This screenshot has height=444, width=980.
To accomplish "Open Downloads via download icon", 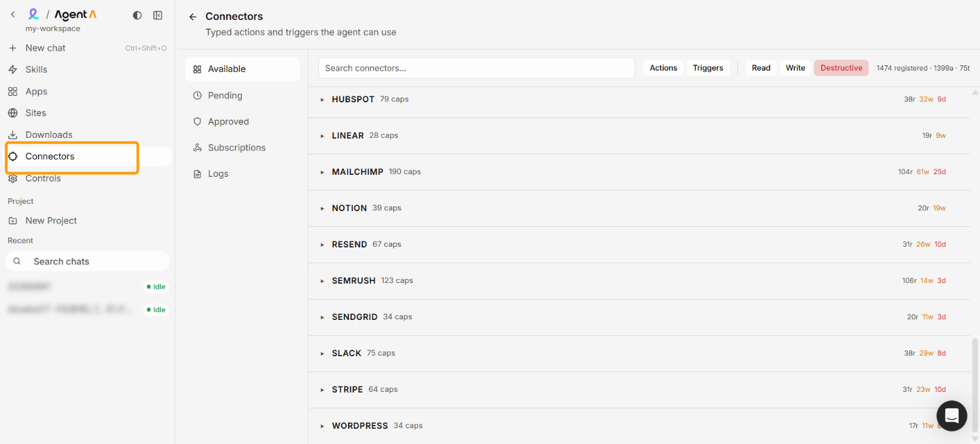I will 13,135.
